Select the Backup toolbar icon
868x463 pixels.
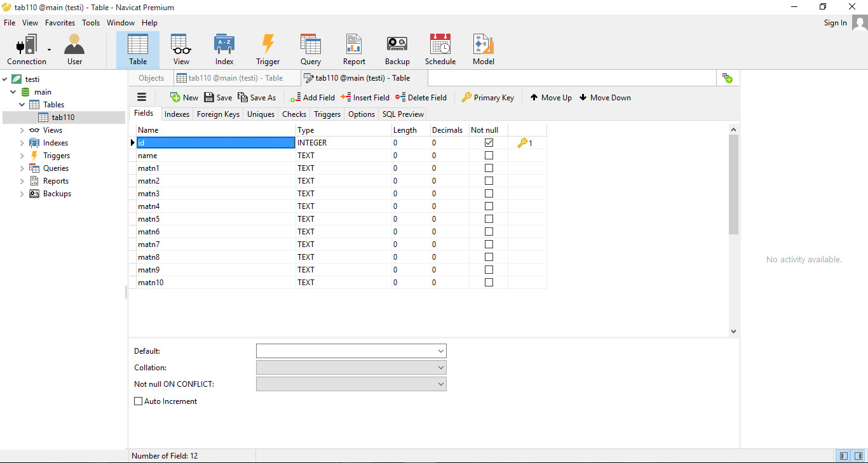coord(397,50)
